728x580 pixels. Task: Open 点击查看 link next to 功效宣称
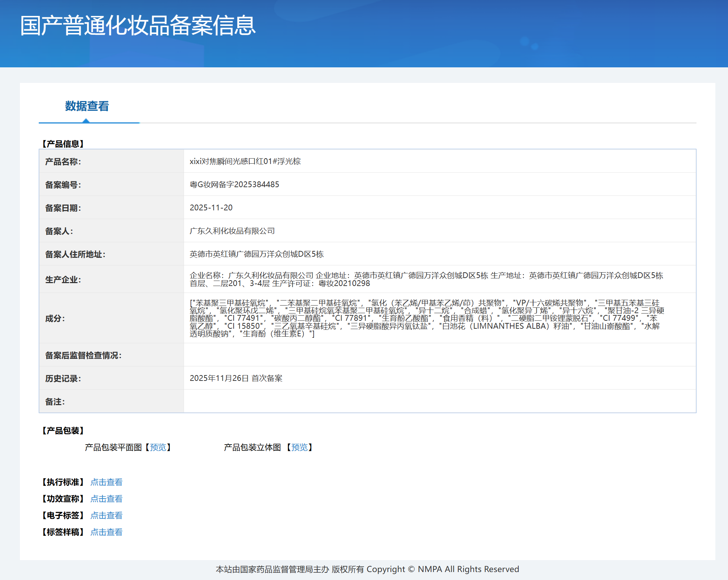pos(106,499)
